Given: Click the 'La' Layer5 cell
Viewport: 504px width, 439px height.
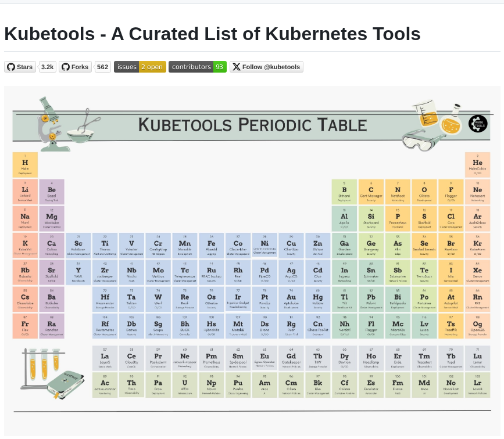Looking at the screenshot, I should [105, 358].
